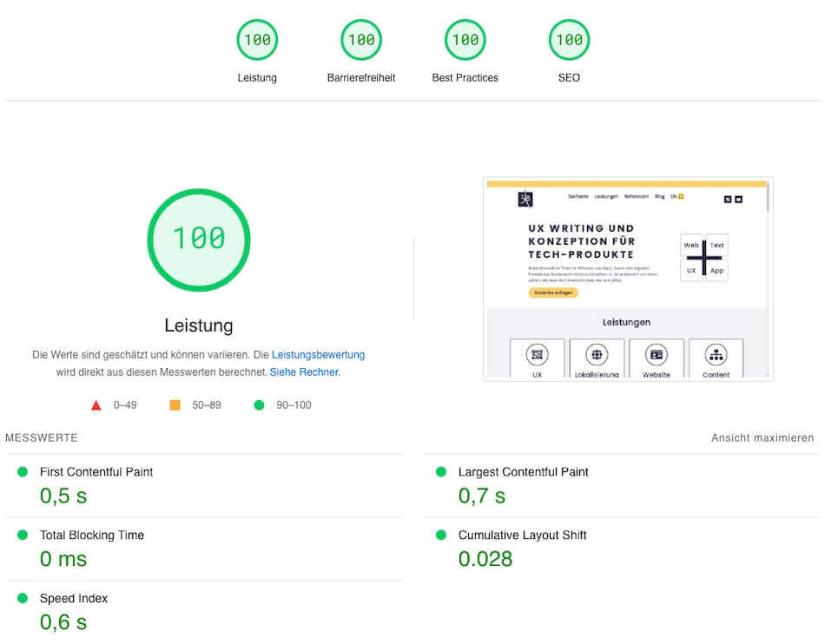Select the red triangle 0–49 legend icon
This screenshot has width=825, height=644.
[x=96, y=405]
